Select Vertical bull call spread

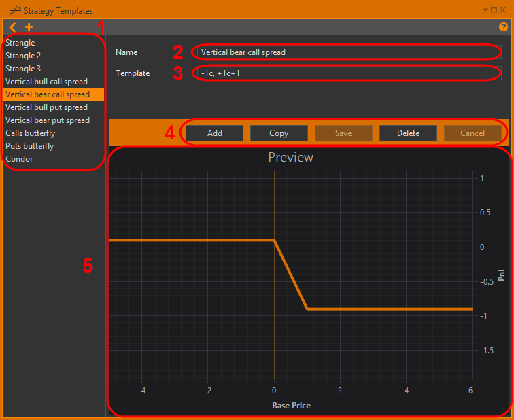pos(46,82)
